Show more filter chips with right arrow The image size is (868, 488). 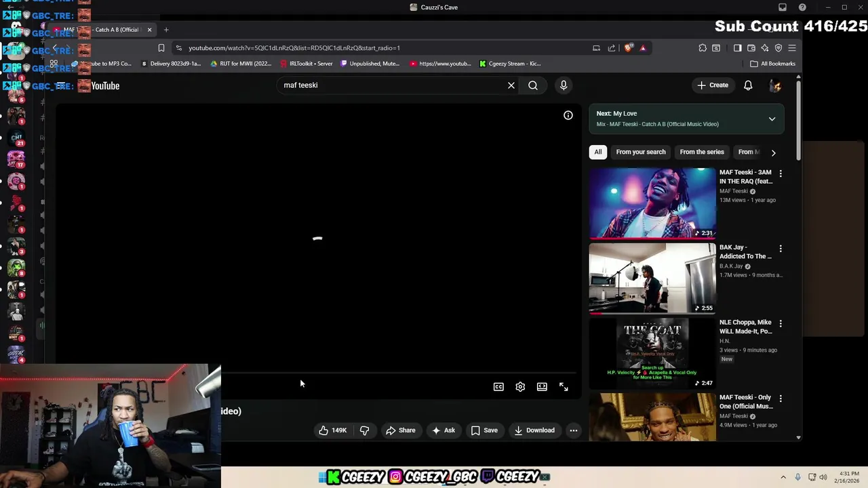[773, 152]
